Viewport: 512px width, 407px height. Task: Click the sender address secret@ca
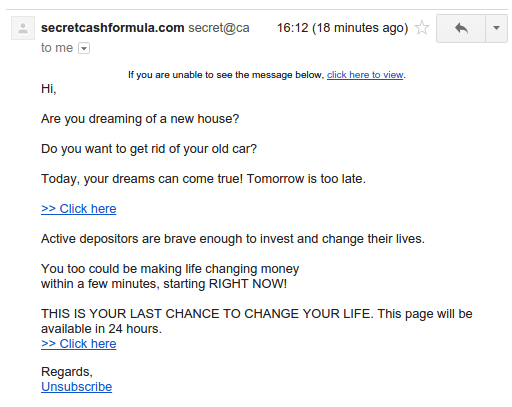219,28
